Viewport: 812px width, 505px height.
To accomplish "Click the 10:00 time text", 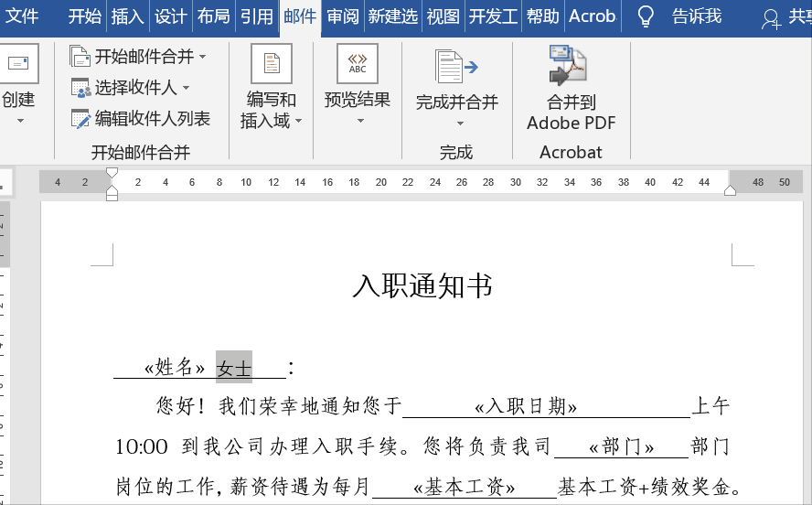I will click(142, 447).
